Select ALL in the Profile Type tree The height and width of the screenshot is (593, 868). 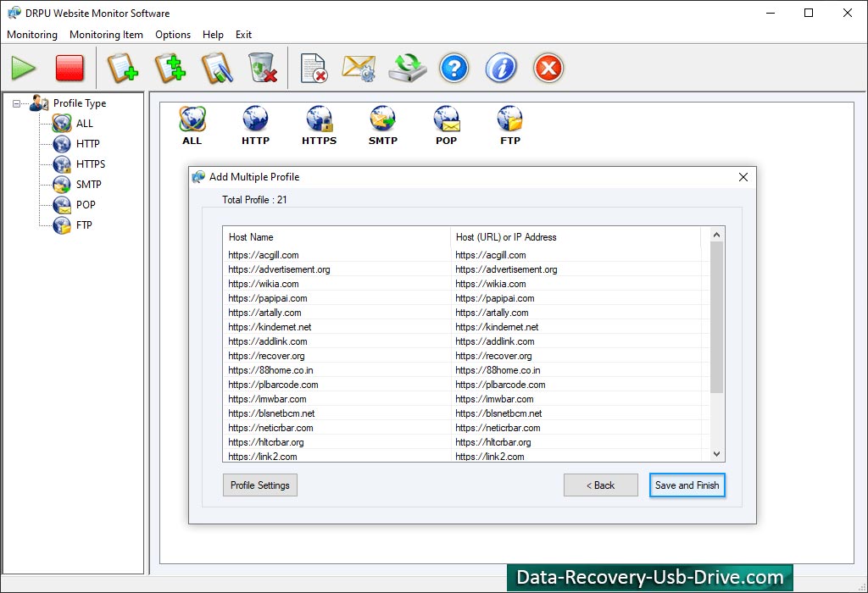coord(84,124)
